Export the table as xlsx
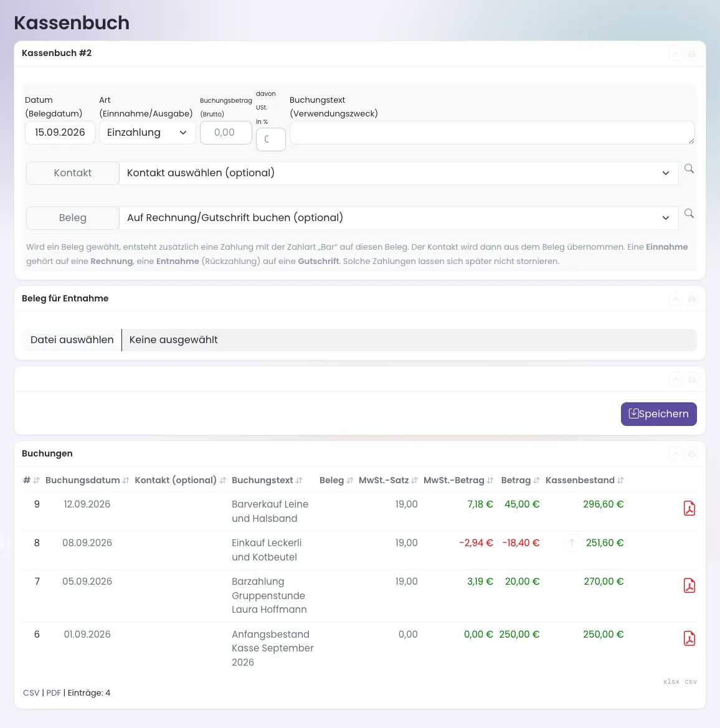 point(671,681)
